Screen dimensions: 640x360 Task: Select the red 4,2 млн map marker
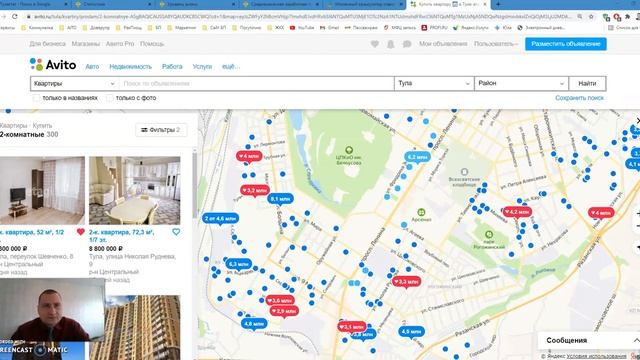[x=517, y=212]
